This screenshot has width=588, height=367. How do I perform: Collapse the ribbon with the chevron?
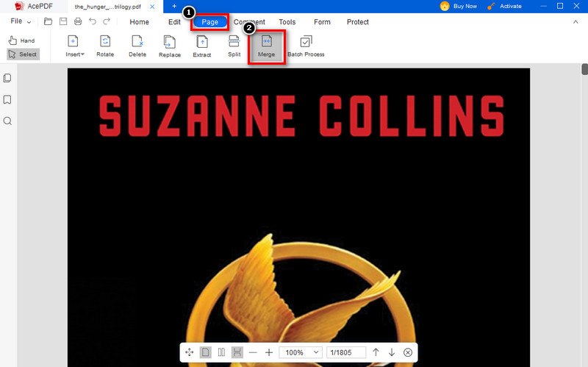click(576, 22)
